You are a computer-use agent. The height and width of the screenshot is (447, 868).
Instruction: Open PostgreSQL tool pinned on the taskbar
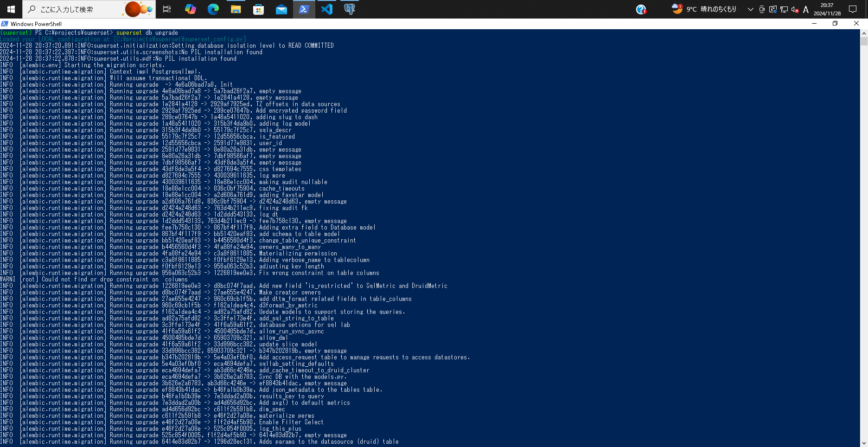click(349, 9)
